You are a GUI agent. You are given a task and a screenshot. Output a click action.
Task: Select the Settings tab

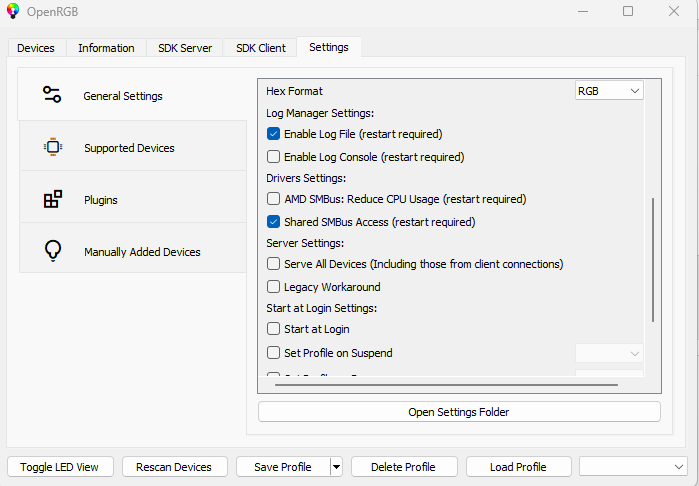329,47
